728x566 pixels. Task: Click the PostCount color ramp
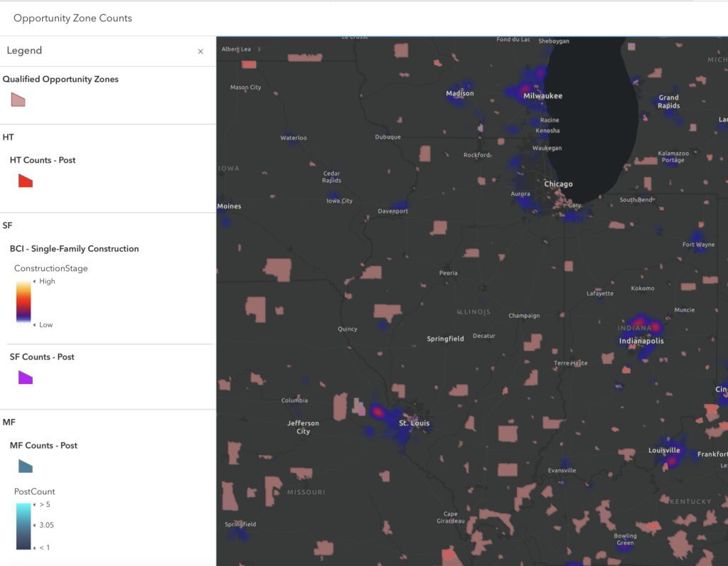pos(23,526)
